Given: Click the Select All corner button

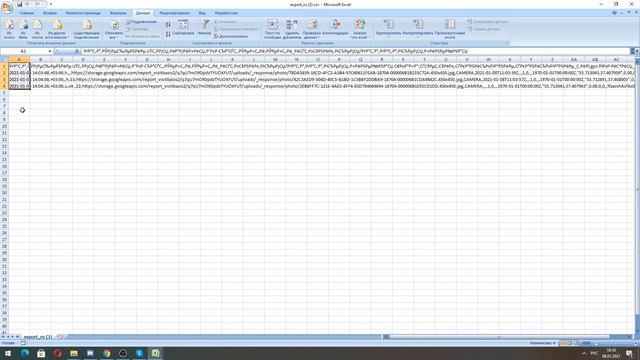Looking at the screenshot, I should point(4,60).
